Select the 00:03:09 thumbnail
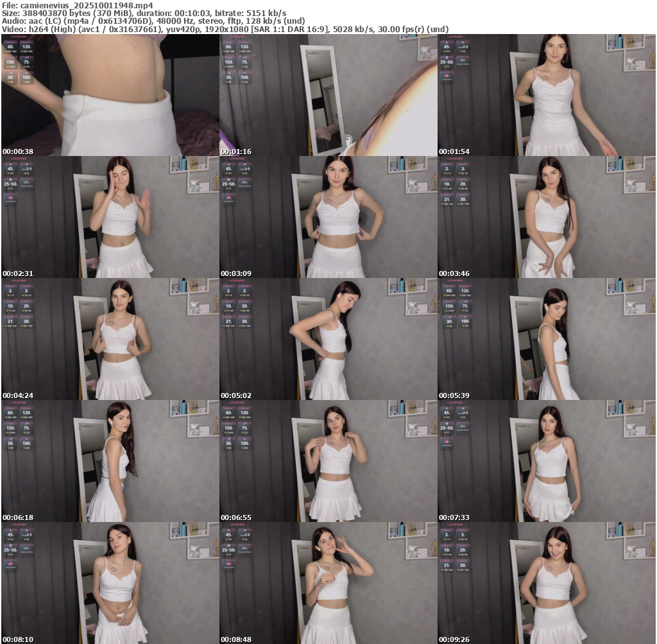 pos(328,217)
